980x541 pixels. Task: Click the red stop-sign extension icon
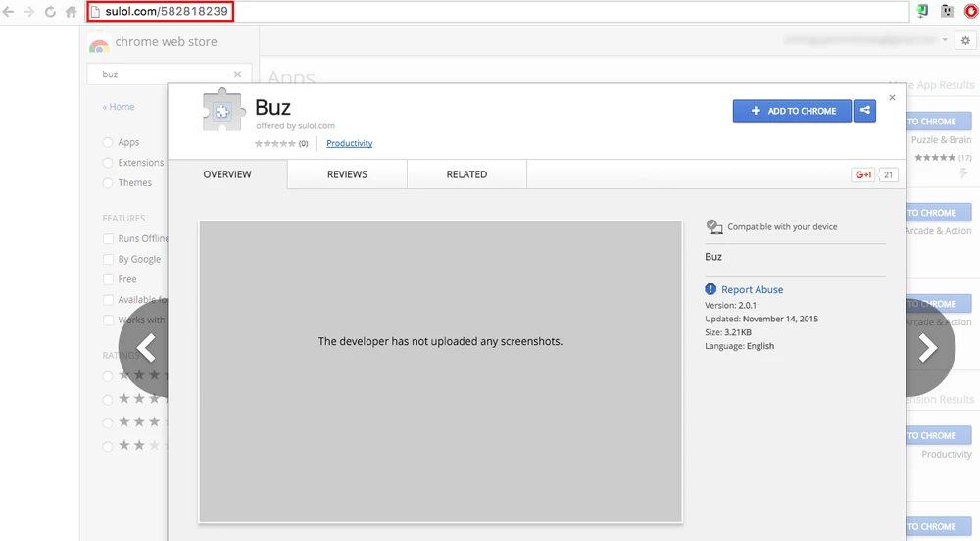970,12
